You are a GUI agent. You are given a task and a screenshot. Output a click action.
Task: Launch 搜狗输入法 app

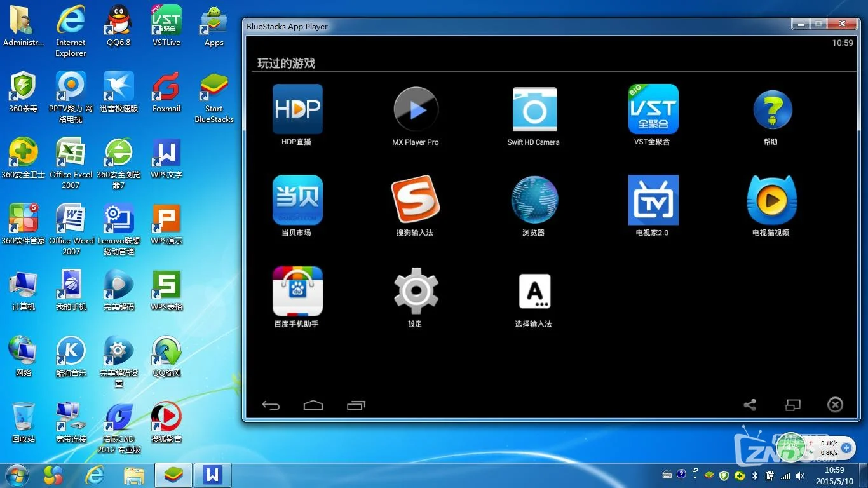pyautogui.click(x=416, y=206)
